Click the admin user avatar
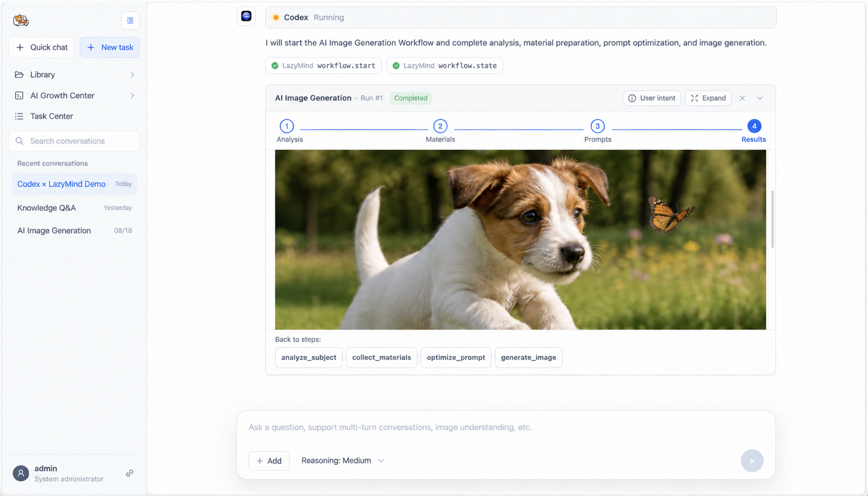Image resolution: width=868 pixels, height=496 pixels. 21,474
